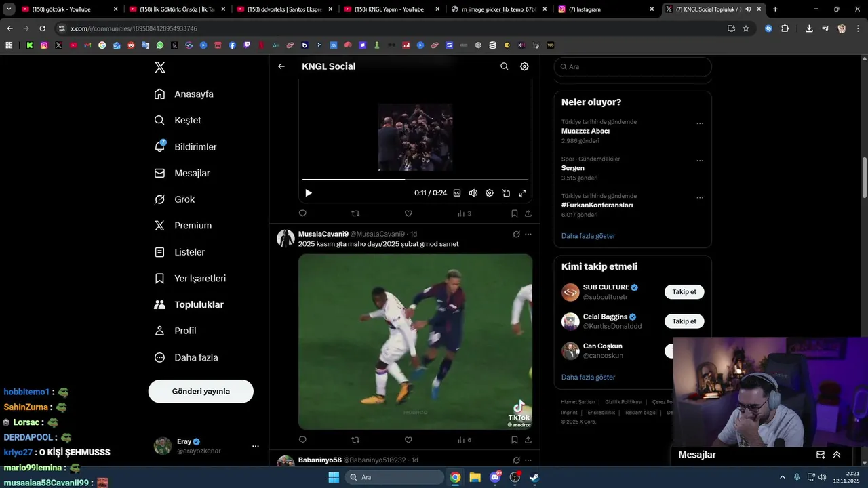This screenshot has width=868, height=488.
Task: Open more options on MusalaCavani9 post
Action: coord(528,235)
